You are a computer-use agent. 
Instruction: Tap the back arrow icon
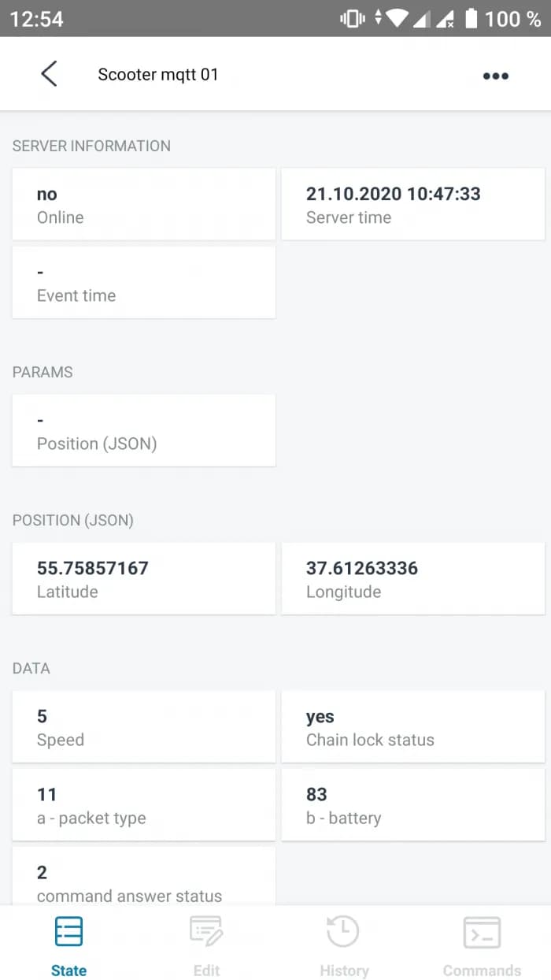tap(49, 74)
